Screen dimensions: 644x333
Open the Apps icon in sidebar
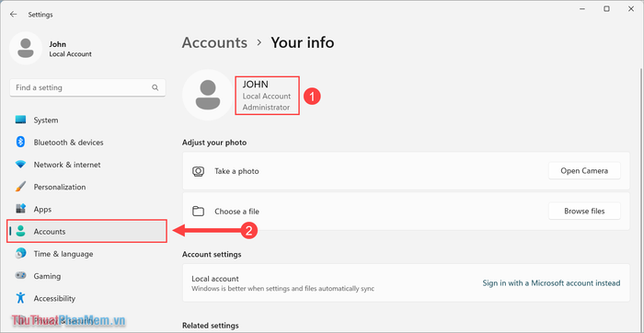[x=20, y=209]
